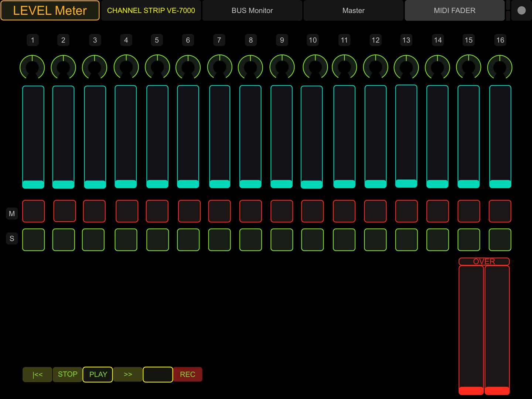This screenshot has width=532, height=399.
Task: Select the MIDI FADER tab
Action: [455, 10]
